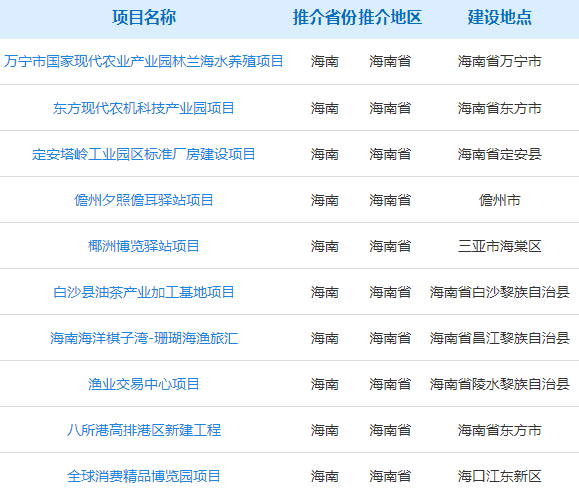Open 渔业交易中心项目 link
Image resolution: width=579 pixels, height=496 pixels.
[144, 384]
